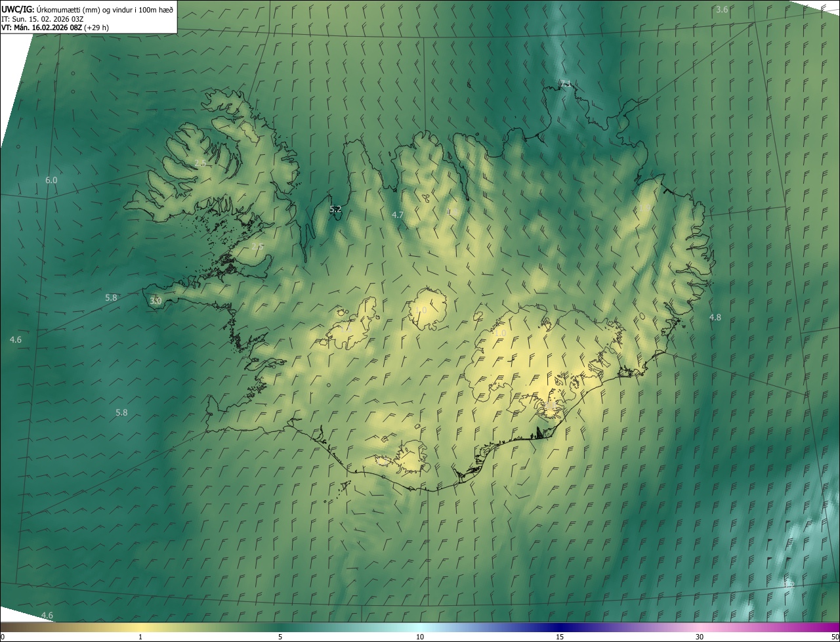Click the "3.6" precipitation value label

pos(722,9)
